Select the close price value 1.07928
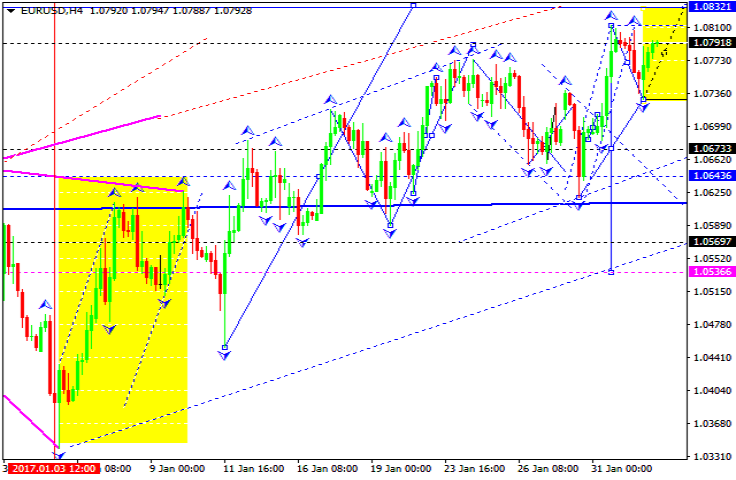This screenshot has height=480, width=736. coord(233,10)
